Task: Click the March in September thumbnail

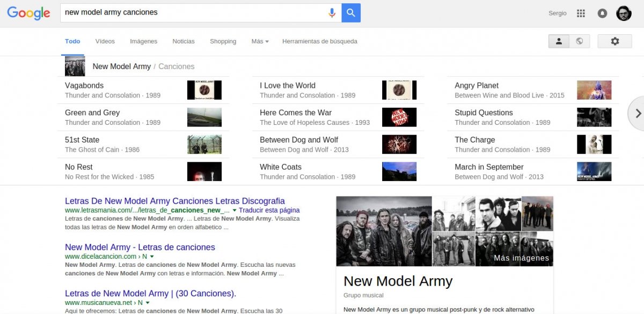Action: pyautogui.click(x=594, y=171)
